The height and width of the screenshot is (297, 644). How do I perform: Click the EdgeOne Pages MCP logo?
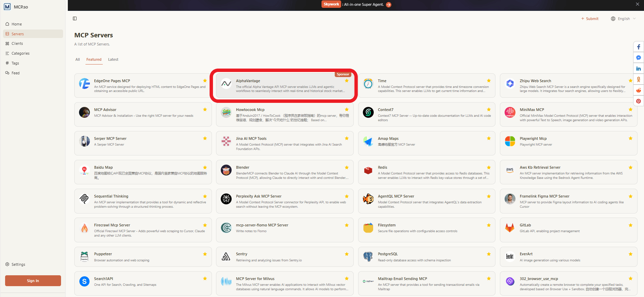(x=84, y=83)
